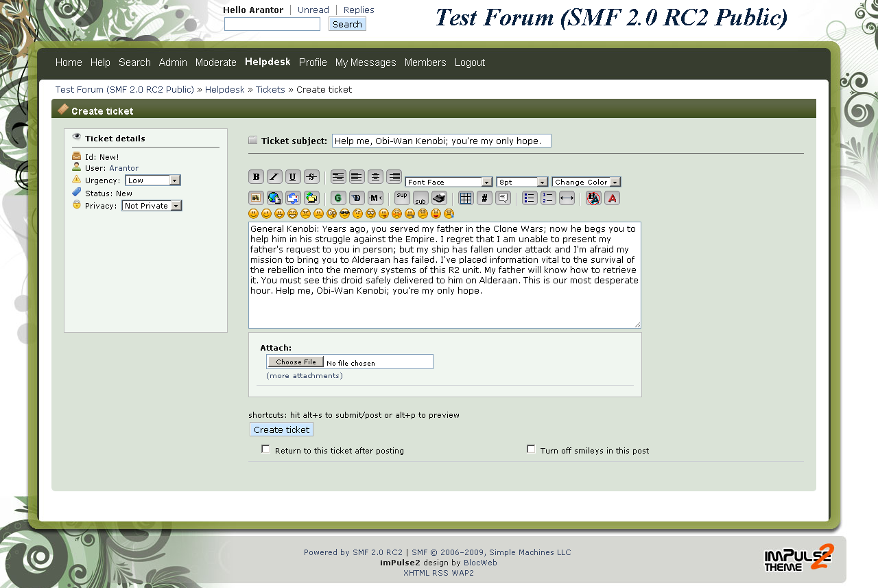This screenshot has width=878, height=588.
Task: Insert an unordered bullet list
Action: 530,198
